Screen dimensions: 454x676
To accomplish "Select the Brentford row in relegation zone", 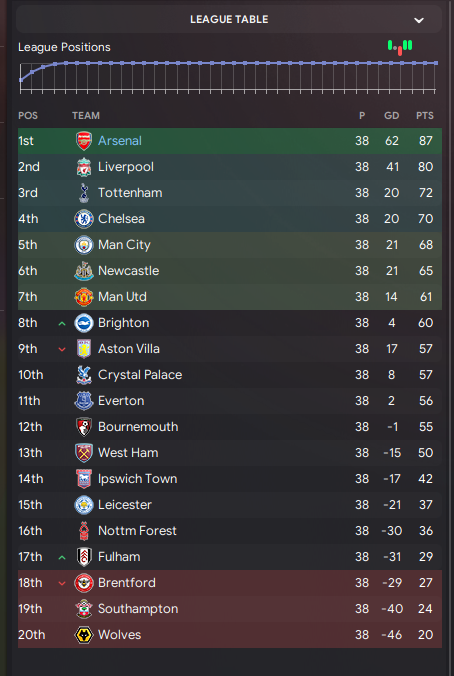I will 230,583.
